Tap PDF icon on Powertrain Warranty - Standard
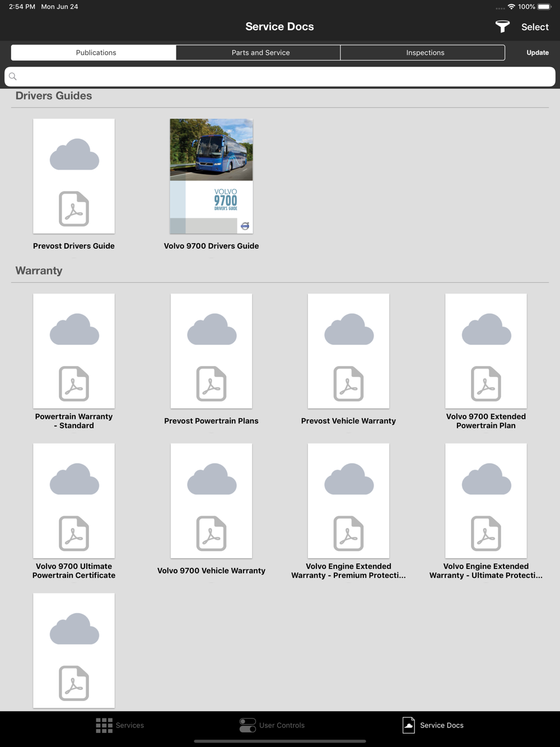This screenshot has height=747, width=560. (x=74, y=384)
